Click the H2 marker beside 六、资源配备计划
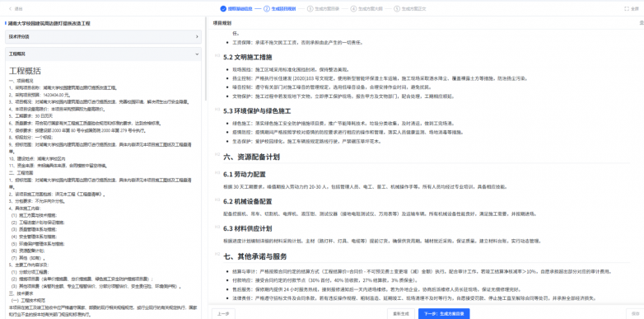644x319 pixels. [x=217, y=155]
